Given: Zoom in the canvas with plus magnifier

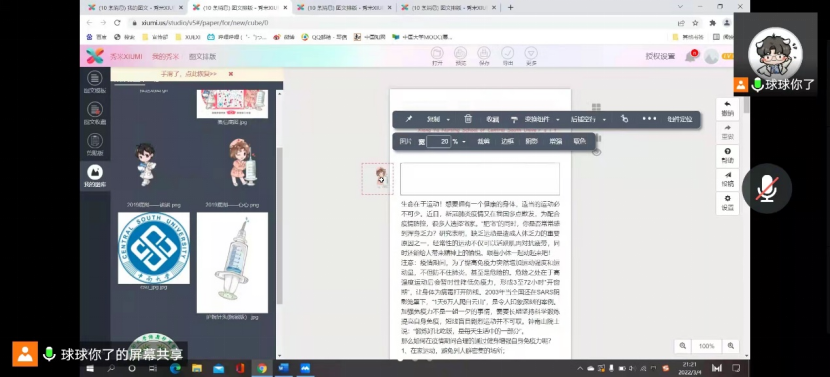Looking at the screenshot, I should tap(730, 346).
